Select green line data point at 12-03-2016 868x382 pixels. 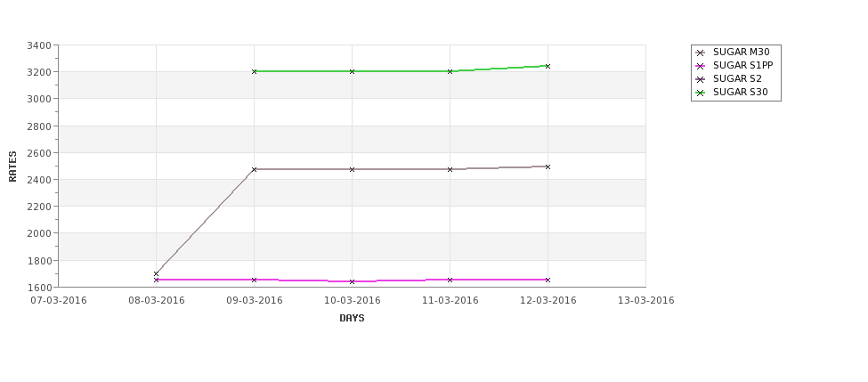548,66
